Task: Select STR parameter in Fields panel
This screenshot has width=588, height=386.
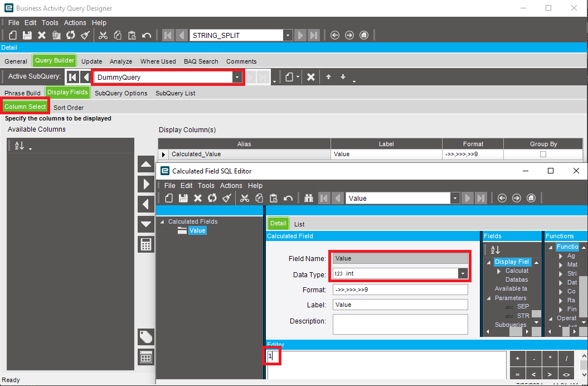Action: [523, 316]
